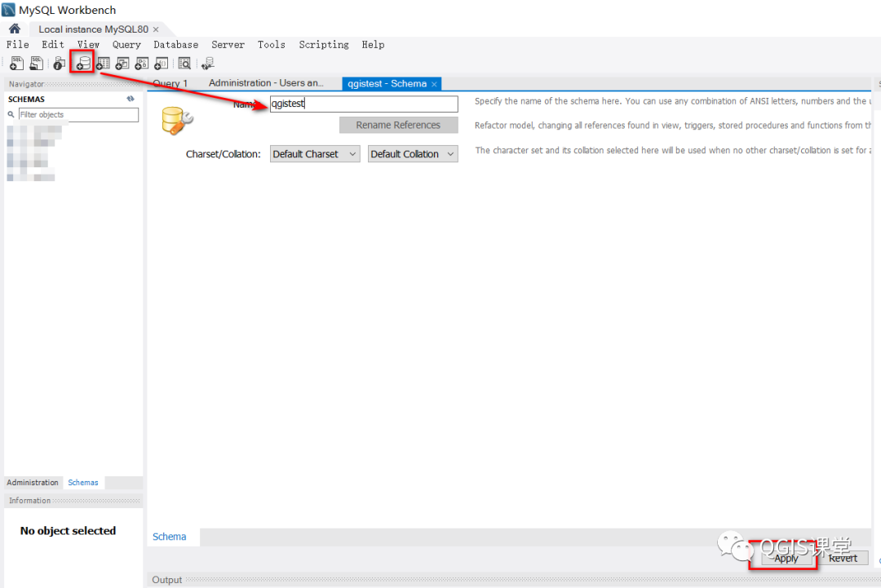Open the Default Collation dropdown
Viewport: 881px width, 588px height.
click(x=413, y=154)
